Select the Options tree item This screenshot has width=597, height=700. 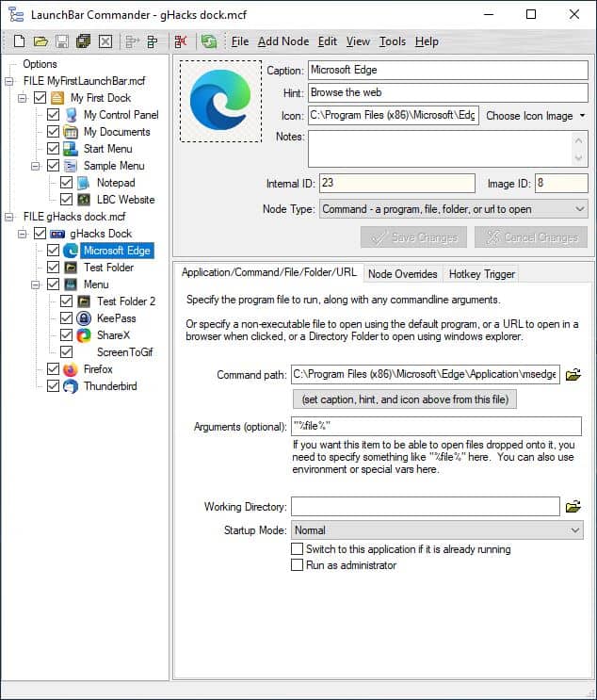tap(40, 64)
